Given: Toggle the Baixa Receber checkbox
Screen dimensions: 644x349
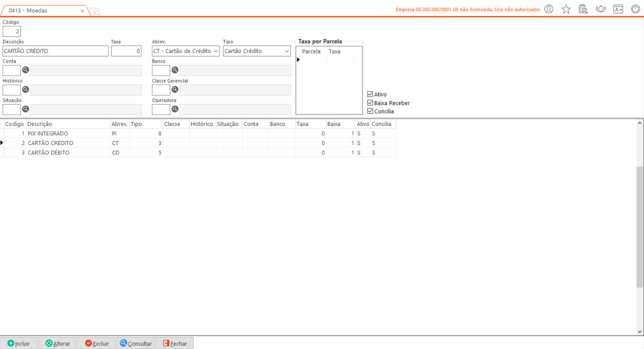Looking at the screenshot, I should click(x=370, y=103).
